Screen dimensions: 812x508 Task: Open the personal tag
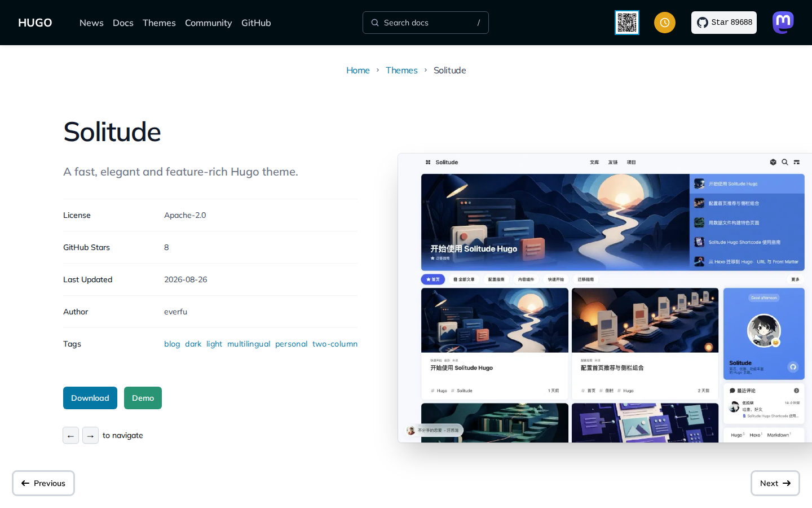tap(292, 344)
